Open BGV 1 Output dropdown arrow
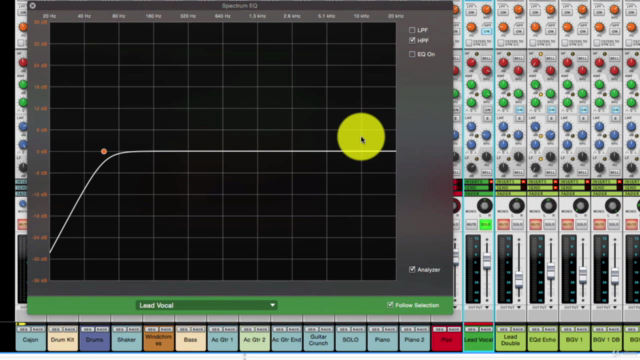640x360 pixels. click(x=583, y=307)
